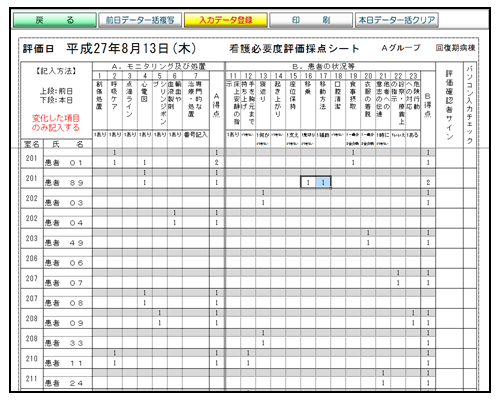Screen dimensions: 500x400
Task: Click 患者 07 lower-row column 22 cell
Action: tap(398, 283)
